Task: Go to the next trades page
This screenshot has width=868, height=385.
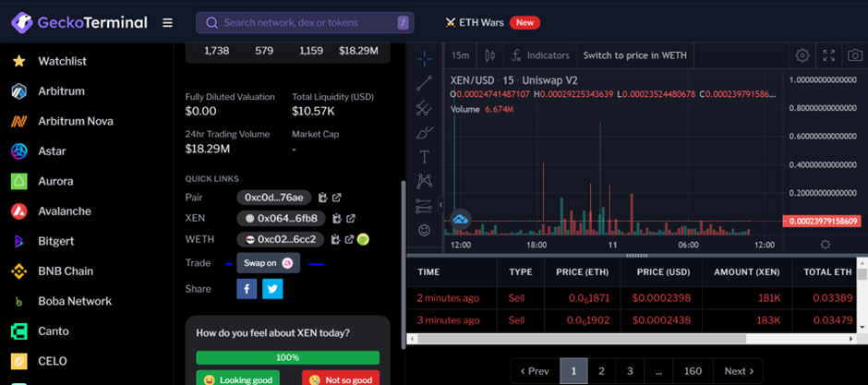Action: click(x=739, y=371)
